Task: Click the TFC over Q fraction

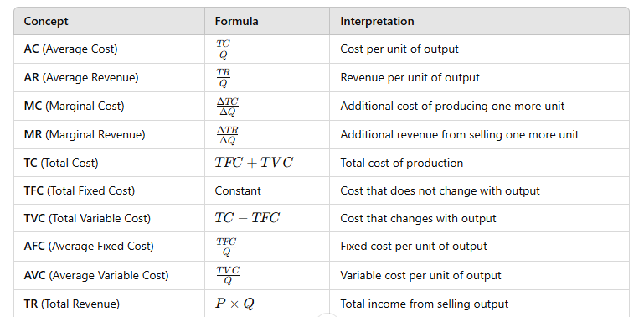Action: click(x=226, y=247)
